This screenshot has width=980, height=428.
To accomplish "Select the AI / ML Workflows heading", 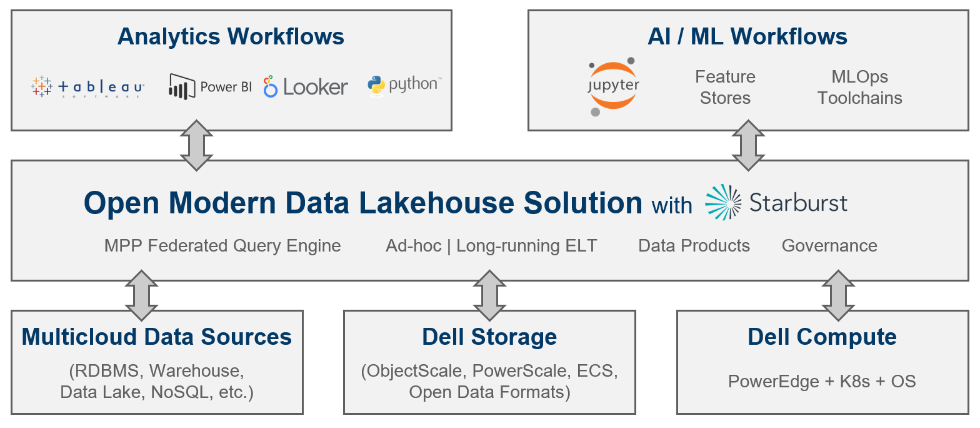I will [x=747, y=36].
